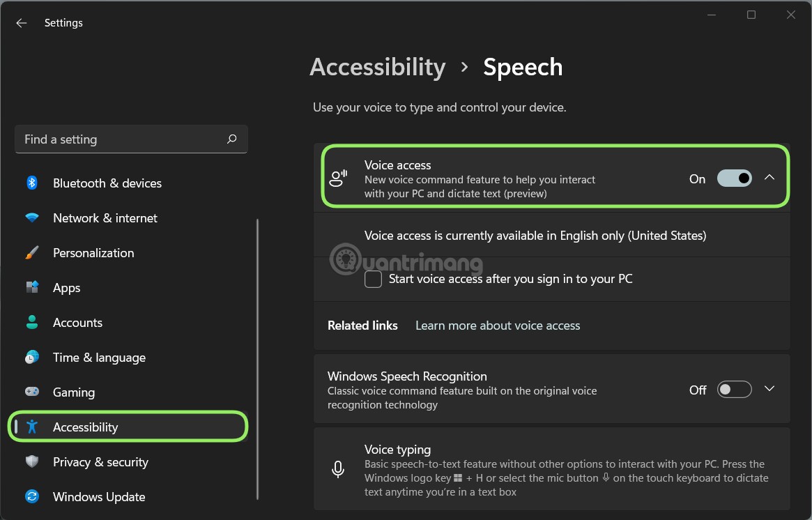The image size is (812, 520).
Task: Click the Network wifi icon
Action: 32,217
